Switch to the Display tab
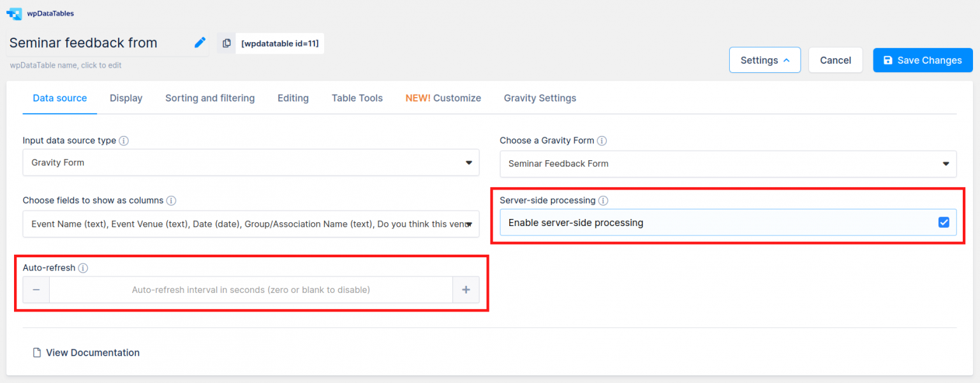Viewport: 980px width, 383px height. [x=126, y=98]
